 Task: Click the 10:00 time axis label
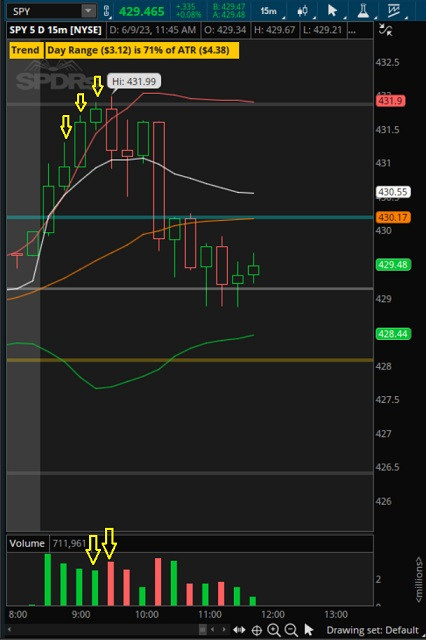pos(147,615)
